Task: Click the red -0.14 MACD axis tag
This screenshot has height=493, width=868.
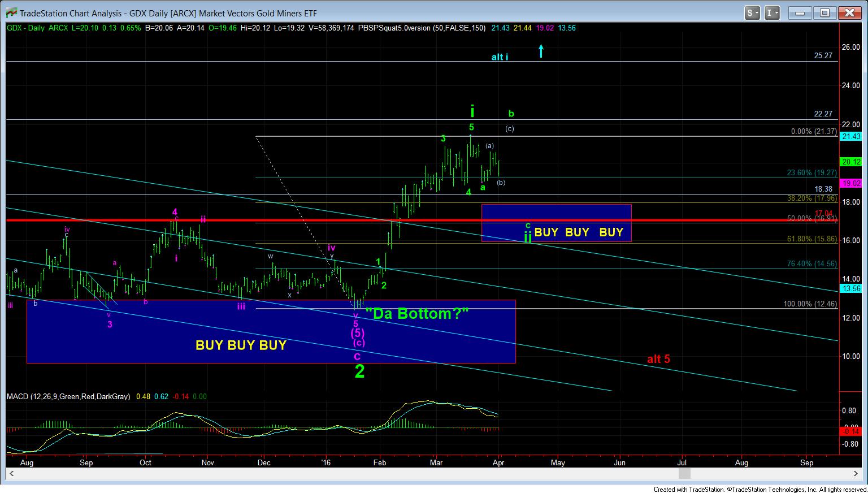Action: pos(851,431)
